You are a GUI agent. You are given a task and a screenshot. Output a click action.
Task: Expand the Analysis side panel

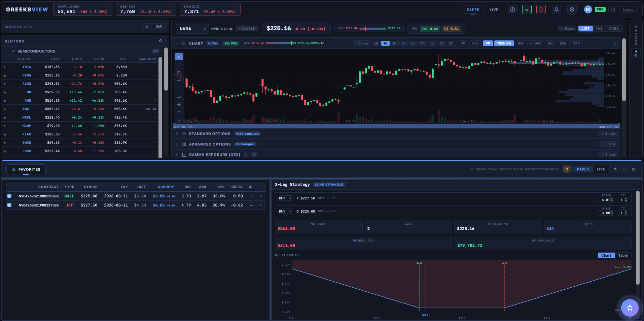point(636,54)
